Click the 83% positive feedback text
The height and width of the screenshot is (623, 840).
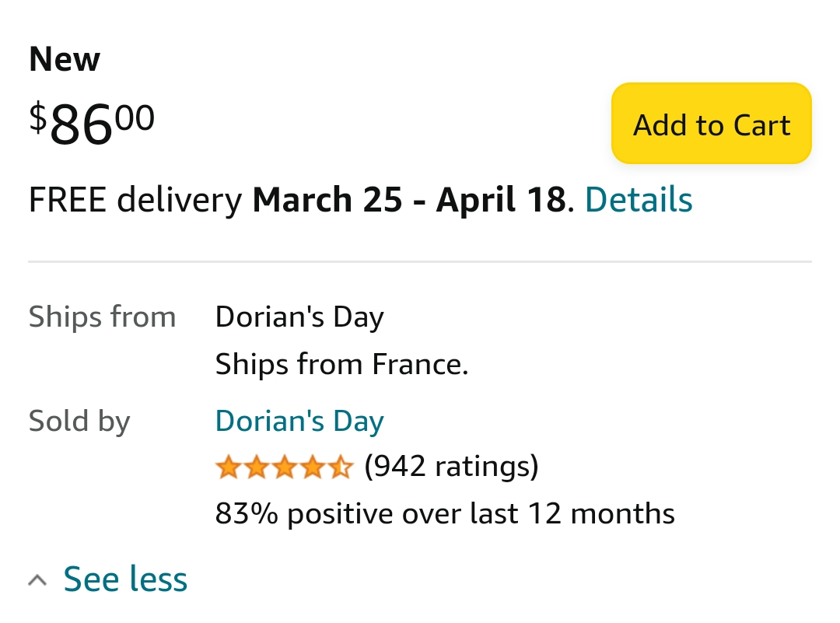[444, 513]
